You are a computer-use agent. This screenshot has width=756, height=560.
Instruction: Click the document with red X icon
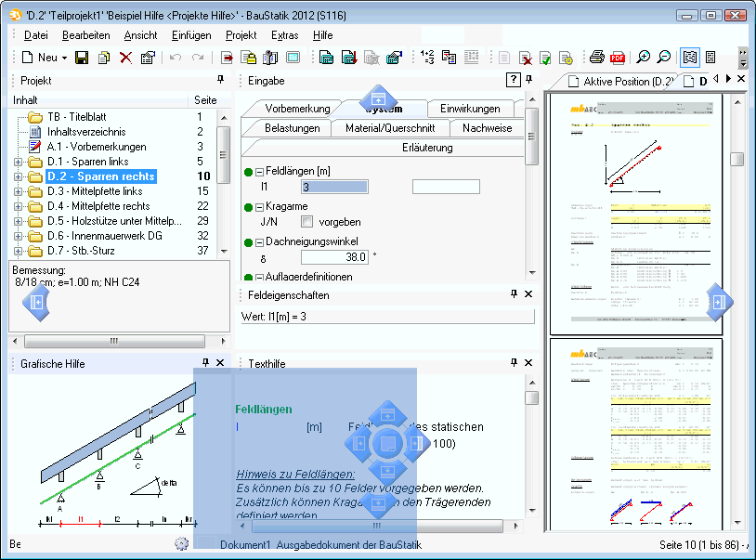click(525, 58)
